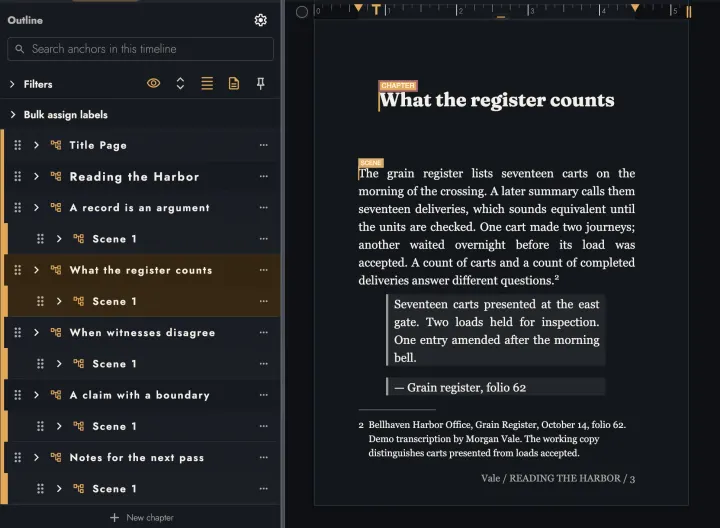The width and height of the screenshot is (720, 528).
Task: Click the chapter heading What the register counts
Action: pos(497,100)
